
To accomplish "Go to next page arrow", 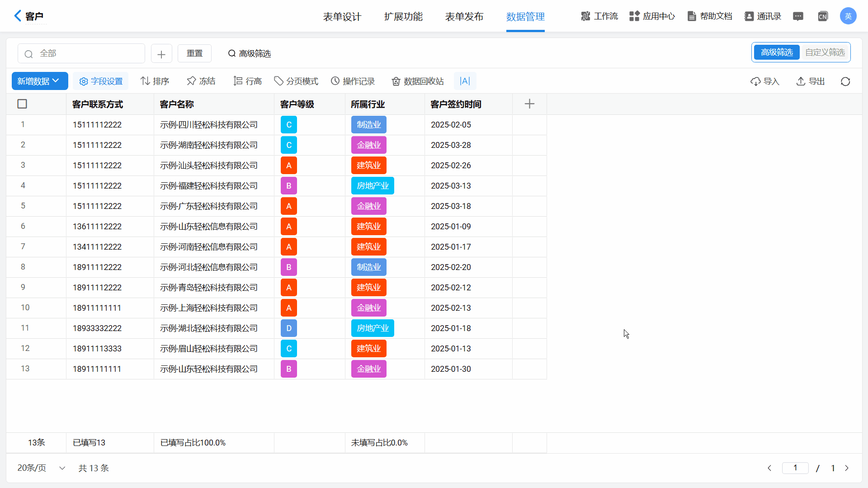I will pyautogui.click(x=847, y=469).
